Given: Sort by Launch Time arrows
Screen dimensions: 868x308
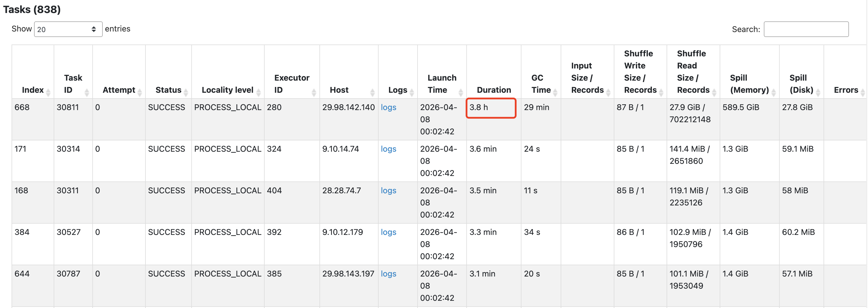Looking at the screenshot, I should 461,92.
